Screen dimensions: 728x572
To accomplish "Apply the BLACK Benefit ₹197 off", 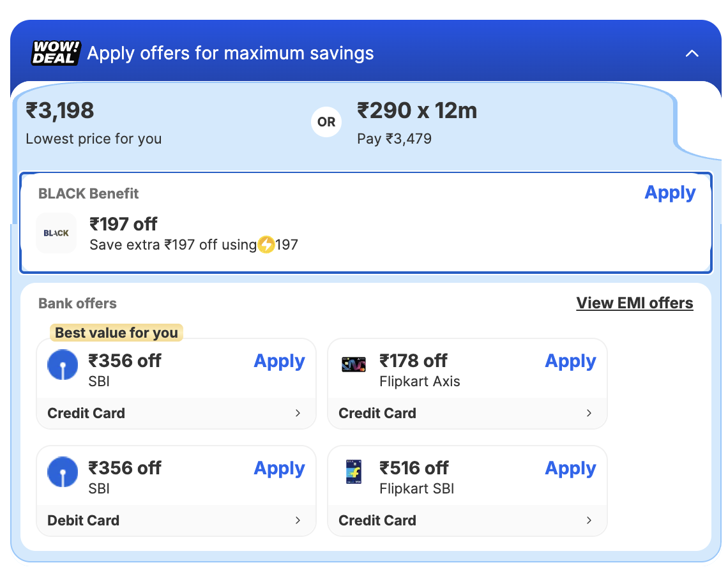I will coord(670,193).
